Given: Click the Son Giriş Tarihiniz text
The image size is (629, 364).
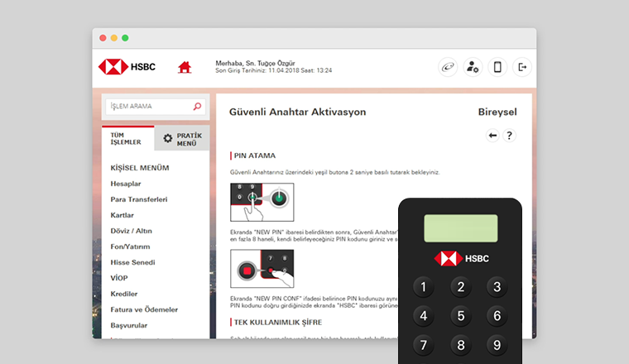Looking at the screenshot, I should click(x=274, y=70).
